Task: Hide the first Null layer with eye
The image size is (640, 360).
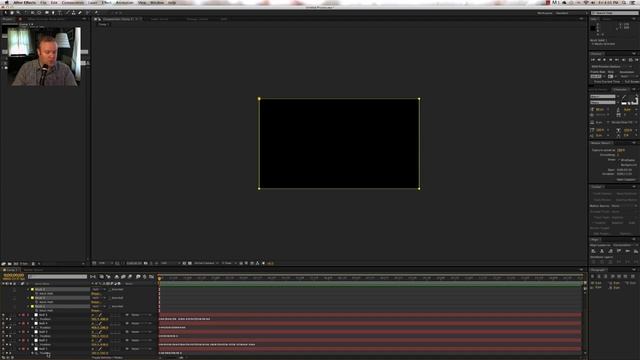Action: point(3,315)
